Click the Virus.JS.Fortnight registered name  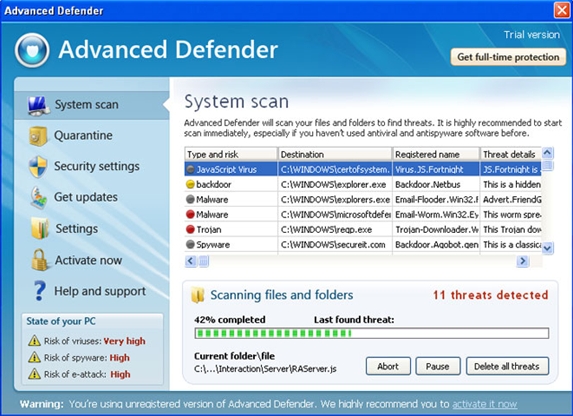[x=436, y=170]
